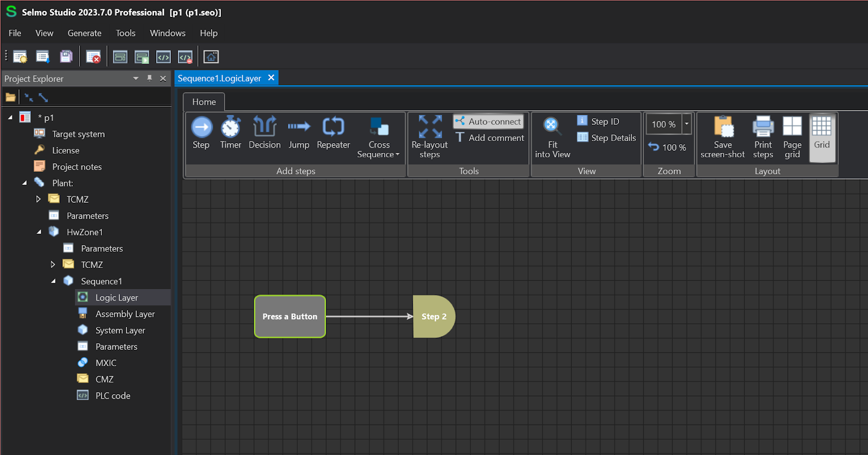
Task: Add a Timer step
Action: 231,133
